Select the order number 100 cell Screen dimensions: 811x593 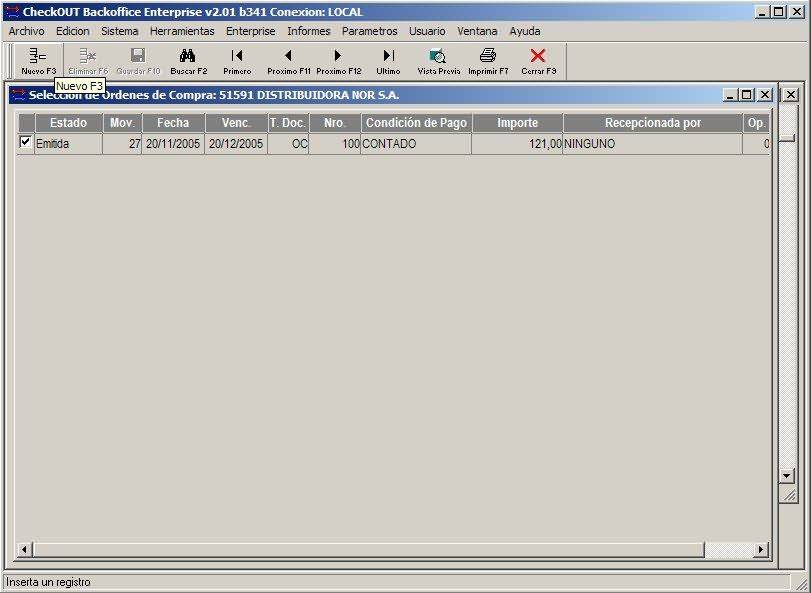(335, 144)
